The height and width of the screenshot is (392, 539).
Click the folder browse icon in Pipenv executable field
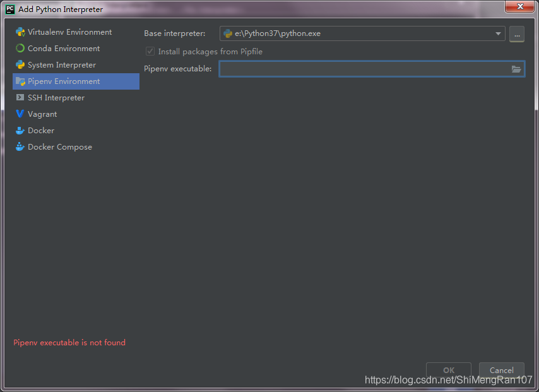(x=516, y=69)
